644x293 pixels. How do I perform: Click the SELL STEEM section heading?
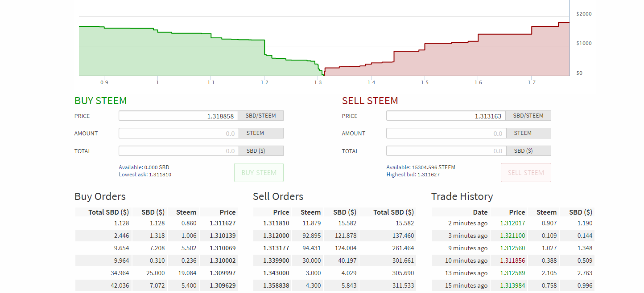pos(370,101)
